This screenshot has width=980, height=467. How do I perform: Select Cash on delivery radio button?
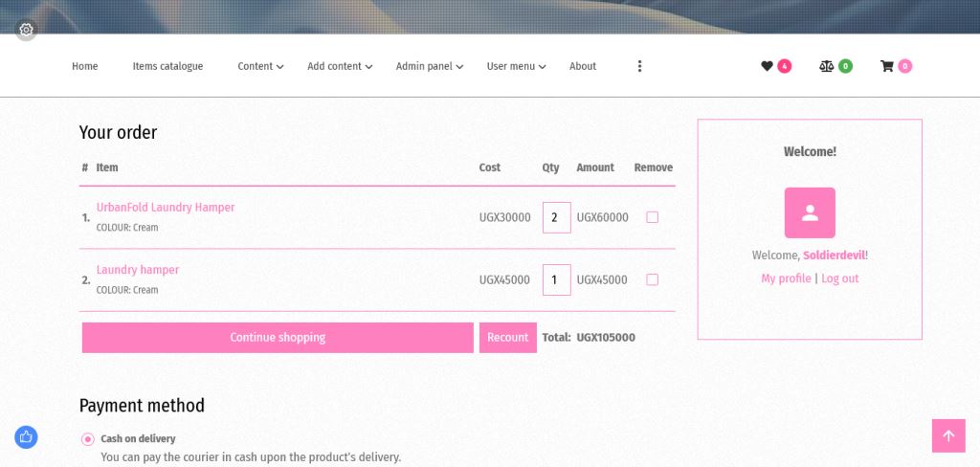[88, 439]
